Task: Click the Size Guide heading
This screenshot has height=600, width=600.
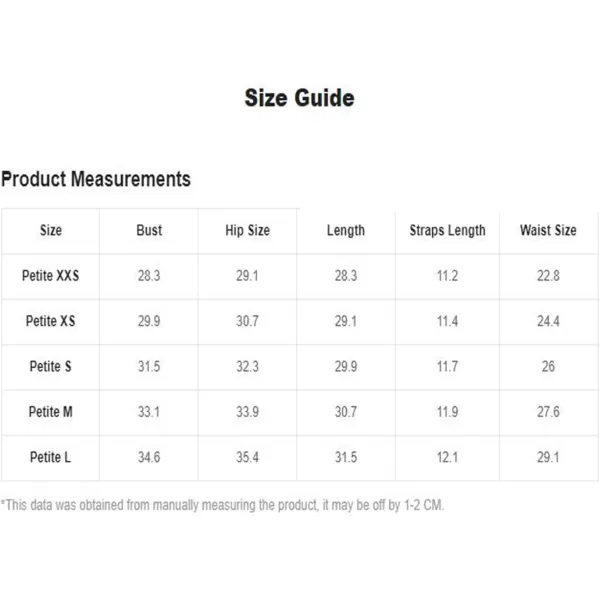Action: (x=299, y=98)
